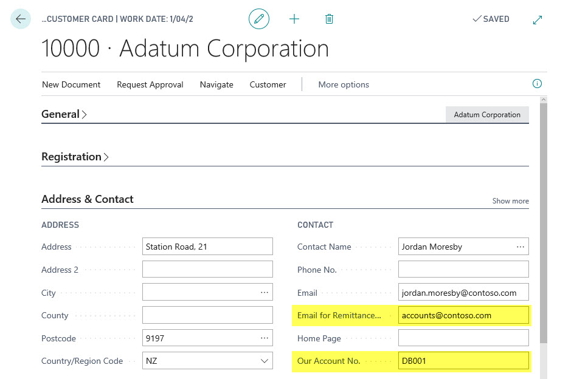The width and height of the screenshot is (588, 379).
Task: Click the back arrow button
Action: 21,19
